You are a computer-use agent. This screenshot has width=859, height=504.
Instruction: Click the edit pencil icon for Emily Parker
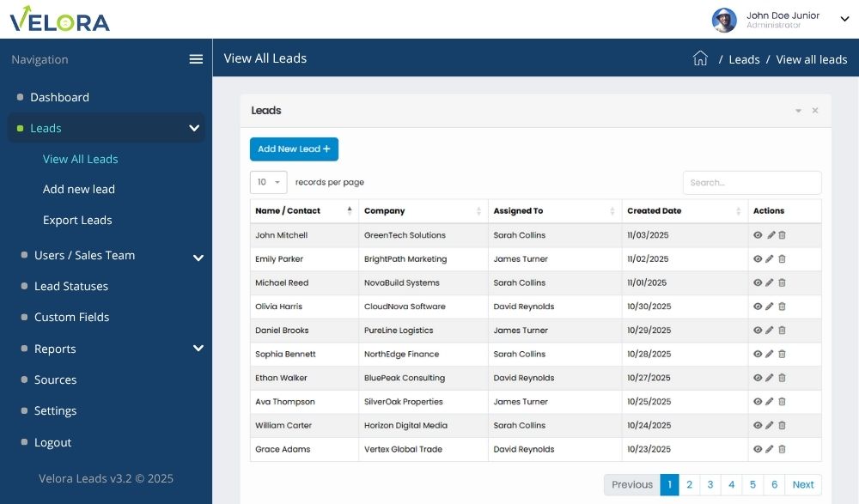click(x=771, y=259)
